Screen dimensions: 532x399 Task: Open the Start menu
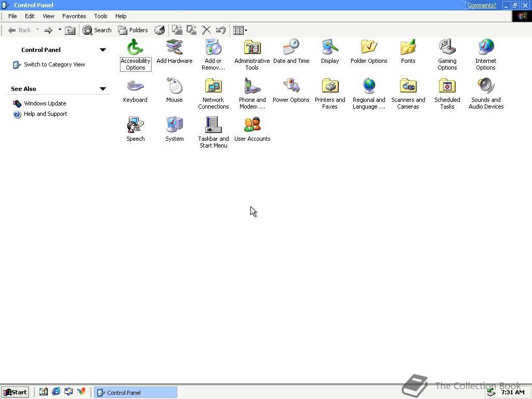pyautogui.click(x=15, y=392)
